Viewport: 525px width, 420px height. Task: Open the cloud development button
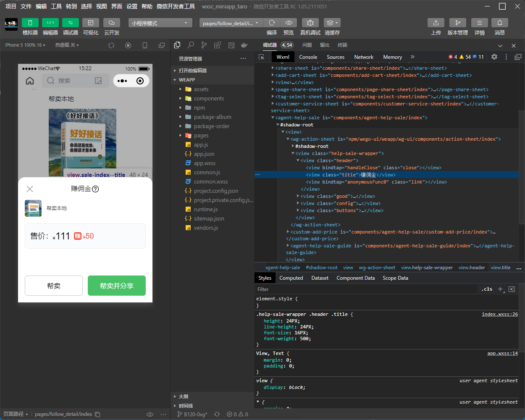click(112, 23)
